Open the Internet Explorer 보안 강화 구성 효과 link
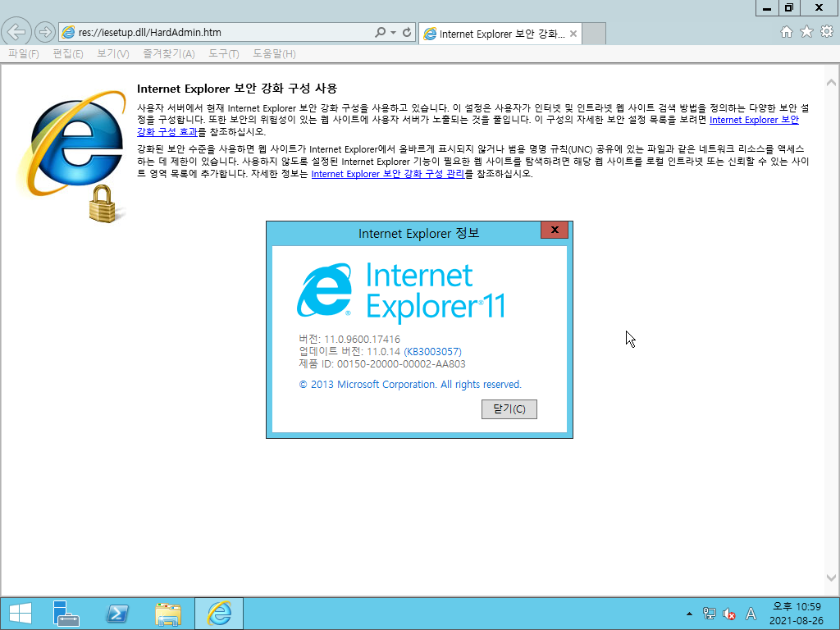The height and width of the screenshot is (630, 840). [754, 120]
